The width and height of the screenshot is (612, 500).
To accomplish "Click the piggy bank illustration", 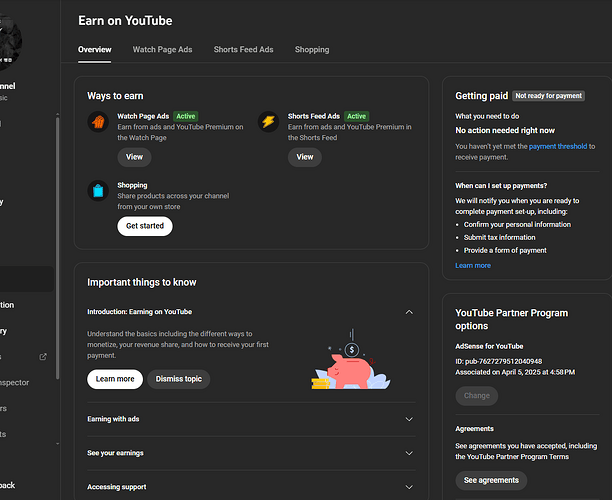I will pyautogui.click(x=350, y=359).
